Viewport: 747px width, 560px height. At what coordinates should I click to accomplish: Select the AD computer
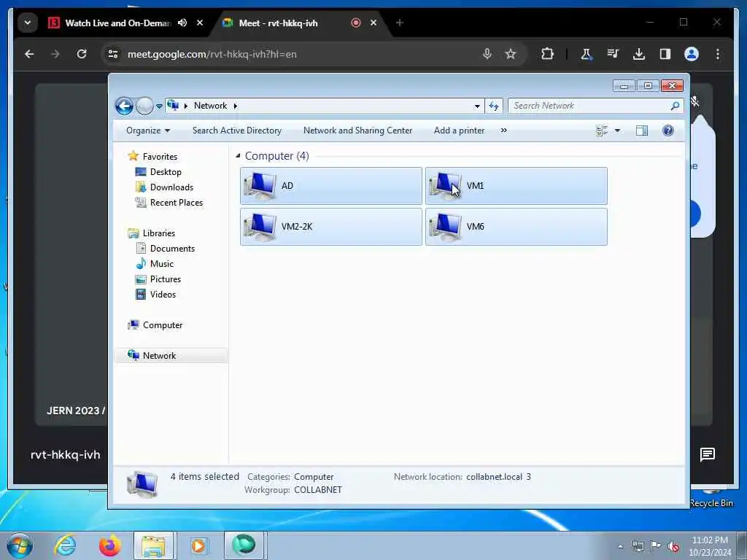coord(331,186)
